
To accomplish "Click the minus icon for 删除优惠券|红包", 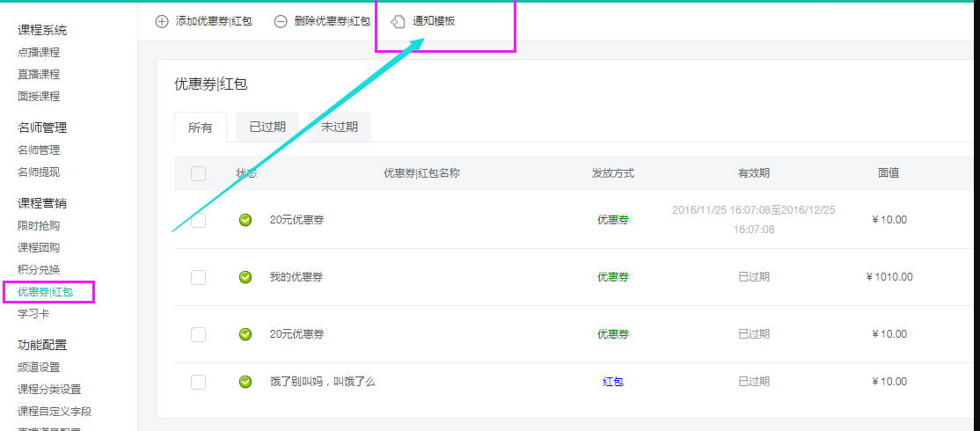I will tap(281, 22).
